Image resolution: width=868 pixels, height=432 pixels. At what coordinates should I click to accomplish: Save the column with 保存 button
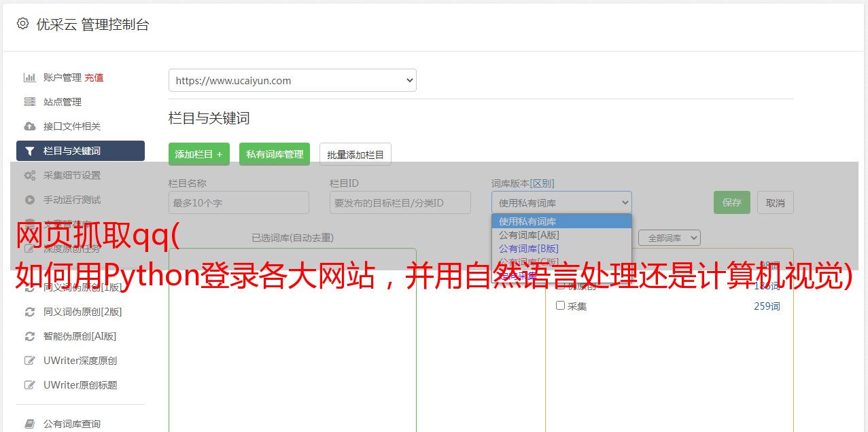[x=732, y=202]
